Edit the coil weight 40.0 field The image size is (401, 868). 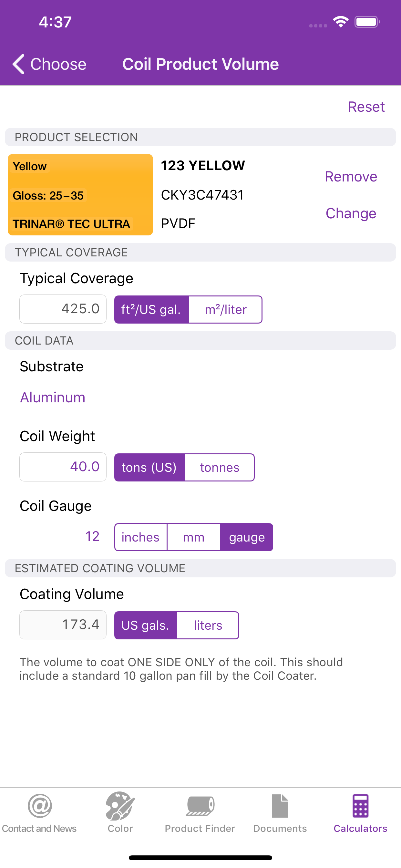coord(63,467)
